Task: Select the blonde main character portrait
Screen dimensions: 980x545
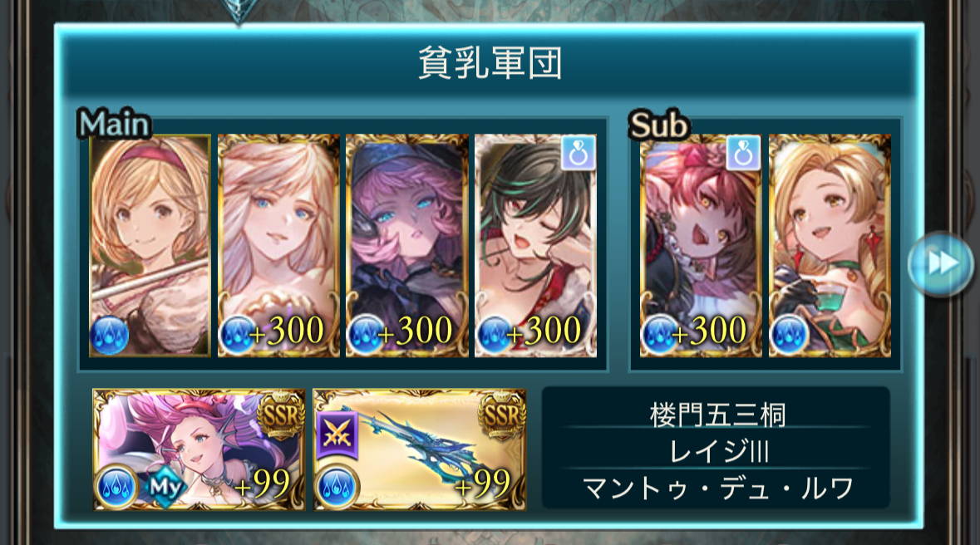Action: click(150, 246)
